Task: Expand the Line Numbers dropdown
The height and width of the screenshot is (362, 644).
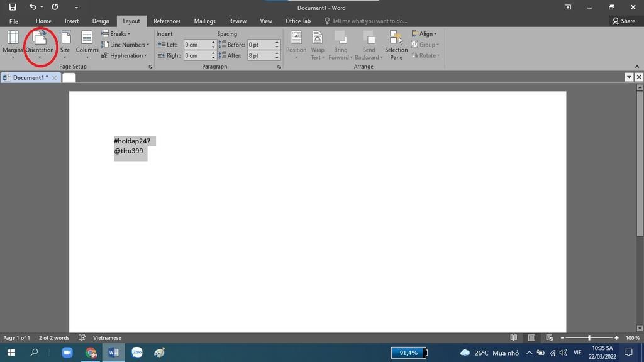Action: point(126,45)
